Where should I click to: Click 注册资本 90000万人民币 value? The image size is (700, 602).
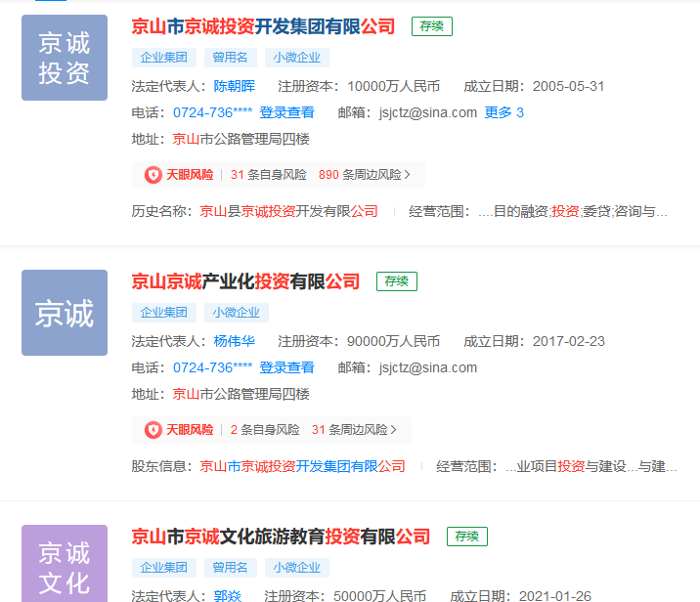click(394, 341)
